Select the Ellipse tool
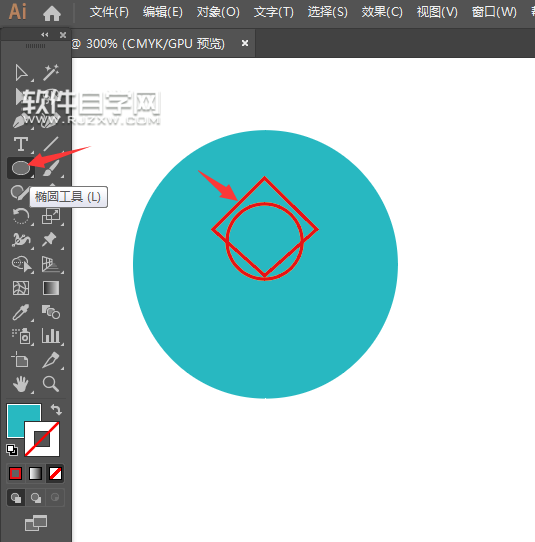The width and height of the screenshot is (535, 542). click(21, 168)
